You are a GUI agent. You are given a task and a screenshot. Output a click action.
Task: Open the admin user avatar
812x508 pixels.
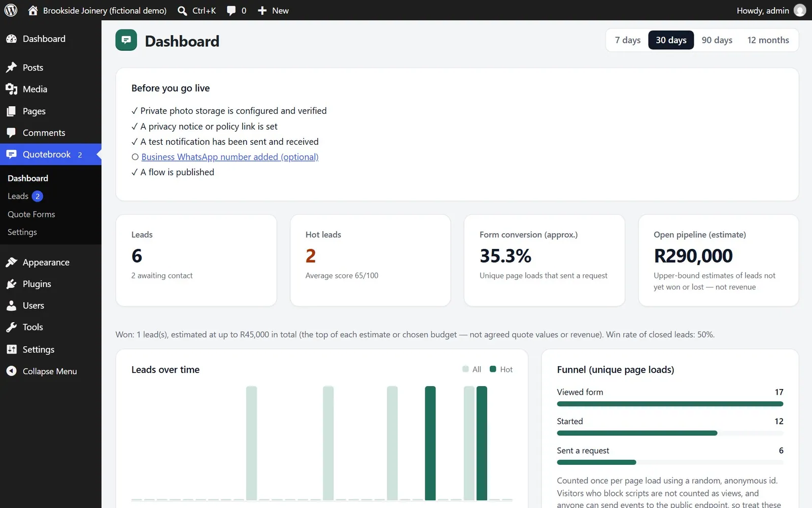[x=800, y=10]
